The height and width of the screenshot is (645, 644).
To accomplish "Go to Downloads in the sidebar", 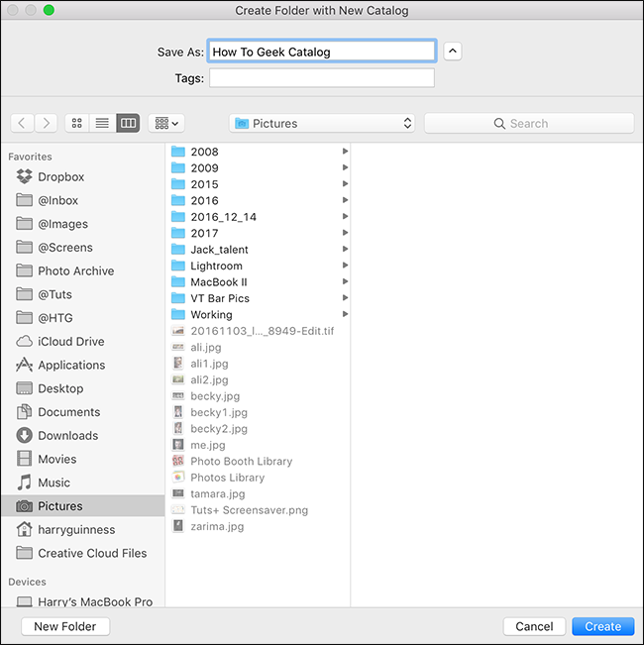I will click(67, 436).
